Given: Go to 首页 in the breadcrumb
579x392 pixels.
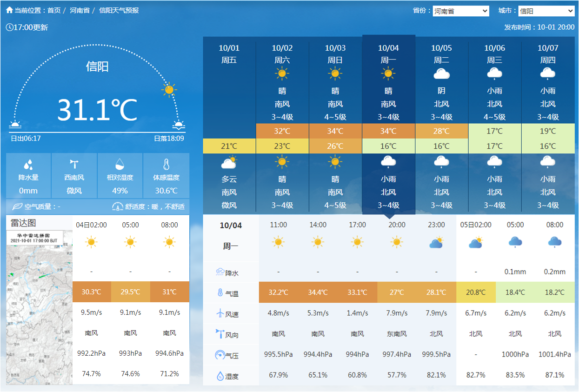Looking at the screenshot, I should click(x=54, y=10).
